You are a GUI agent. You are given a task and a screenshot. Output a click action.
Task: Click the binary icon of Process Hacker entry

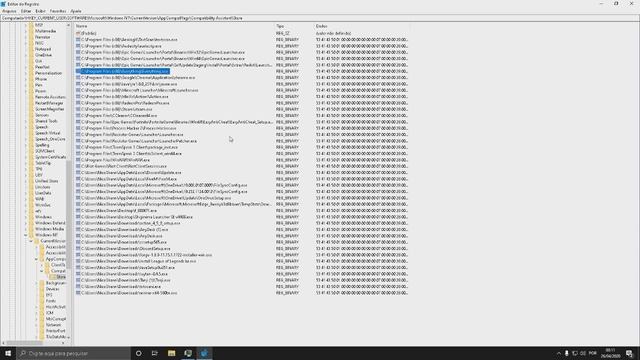78,128
